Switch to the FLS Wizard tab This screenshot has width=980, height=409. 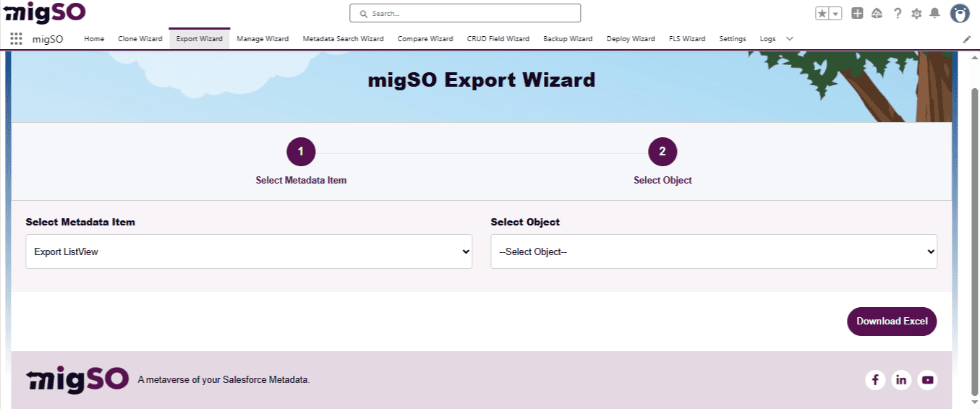(687, 39)
